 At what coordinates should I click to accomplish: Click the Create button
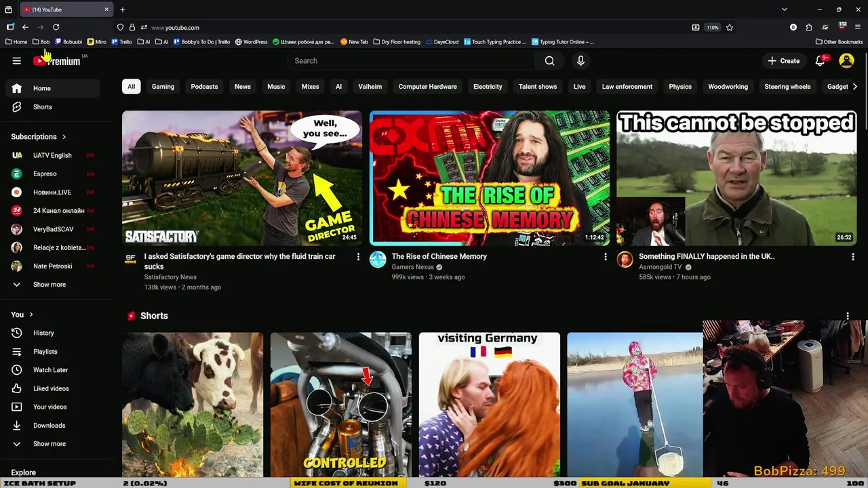(783, 61)
